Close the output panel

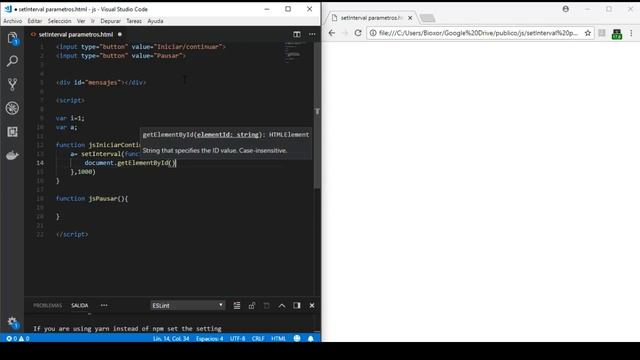pyautogui.click(x=312, y=305)
